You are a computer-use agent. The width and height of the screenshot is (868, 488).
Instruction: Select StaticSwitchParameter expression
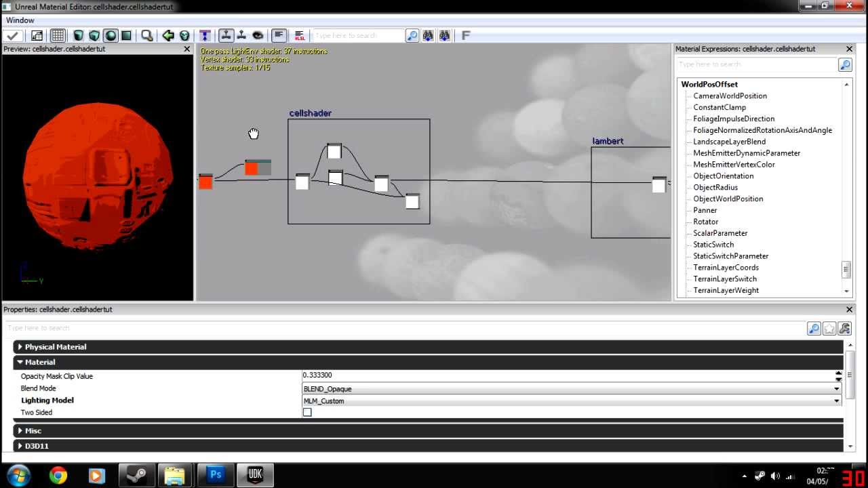pyautogui.click(x=731, y=256)
